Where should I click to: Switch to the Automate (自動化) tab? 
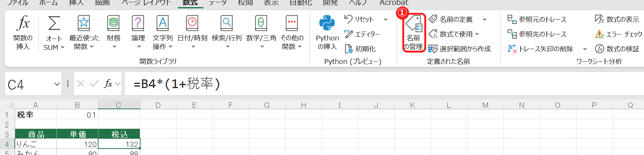click(x=300, y=3)
